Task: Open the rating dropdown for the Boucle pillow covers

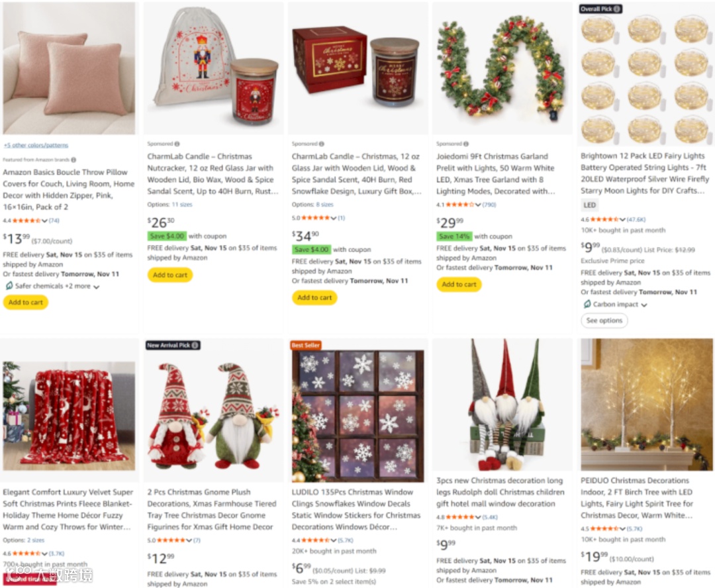Action: pos(44,220)
